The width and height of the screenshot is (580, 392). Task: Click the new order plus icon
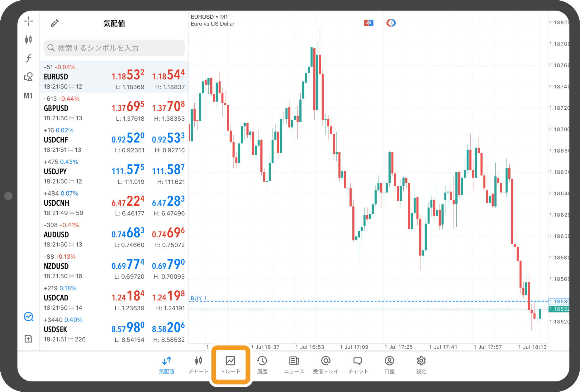pyautogui.click(x=28, y=339)
